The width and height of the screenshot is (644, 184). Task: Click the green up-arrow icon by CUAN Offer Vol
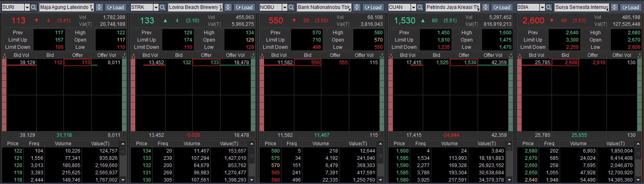click(510, 55)
